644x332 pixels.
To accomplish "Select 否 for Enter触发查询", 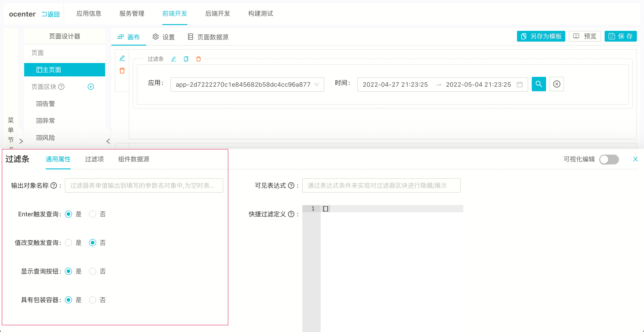I will click(93, 214).
